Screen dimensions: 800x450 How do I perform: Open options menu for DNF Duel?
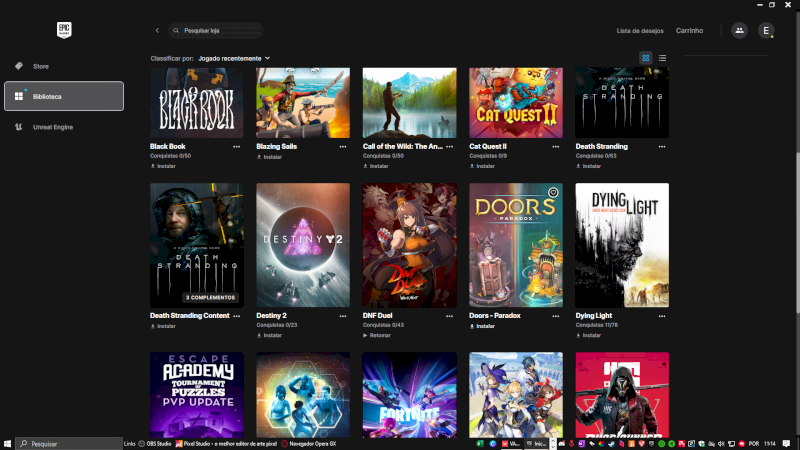449,316
